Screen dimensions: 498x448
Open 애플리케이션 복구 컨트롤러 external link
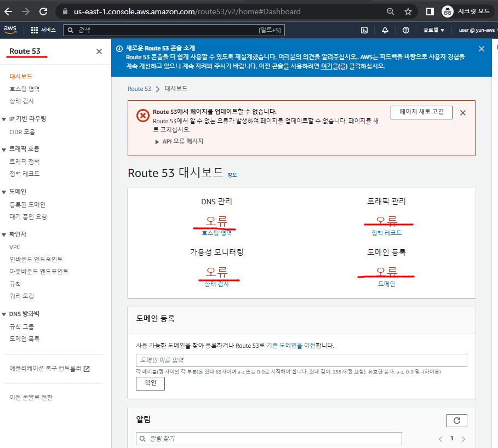point(49,369)
